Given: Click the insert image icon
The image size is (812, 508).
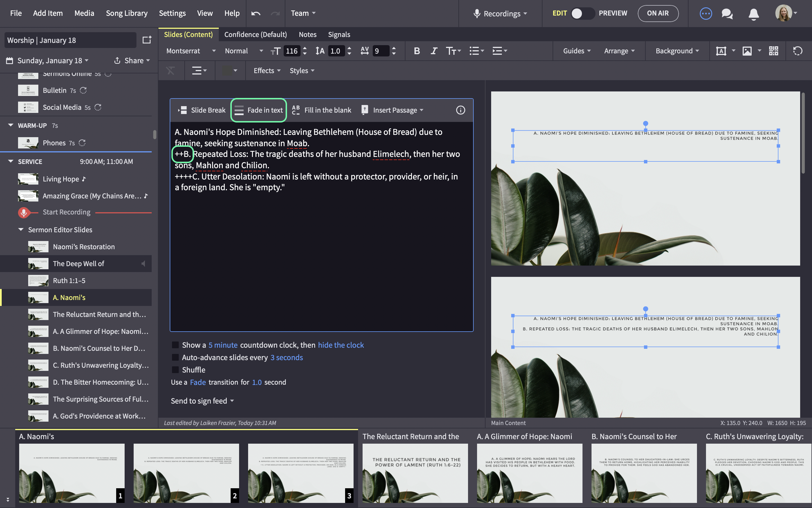Looking at the screenshot, I should point(747,51).
